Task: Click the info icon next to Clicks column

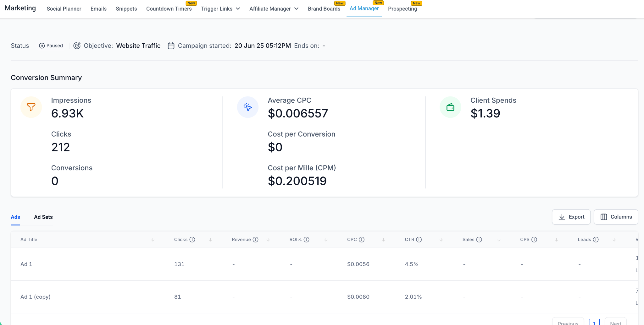Action: [x=192, y=240]
